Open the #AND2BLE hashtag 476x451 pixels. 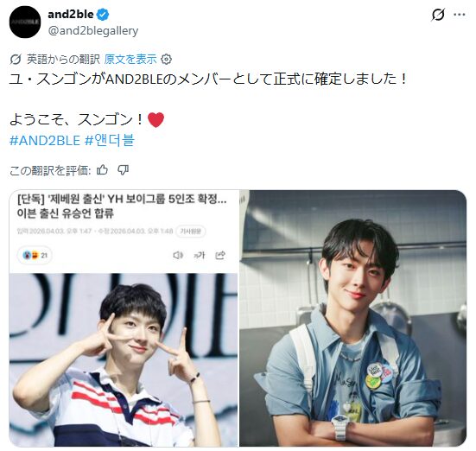coord(45,140)
